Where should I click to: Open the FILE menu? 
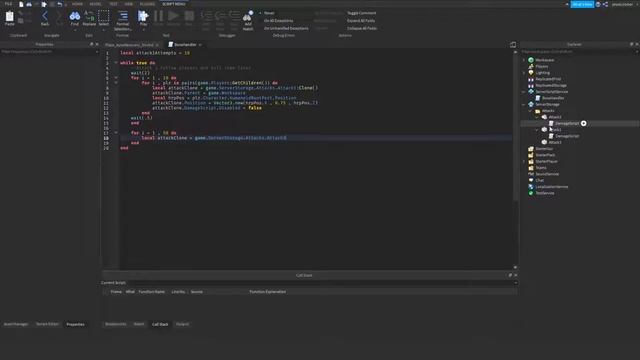pyautogui.click(x=8, y=4)
